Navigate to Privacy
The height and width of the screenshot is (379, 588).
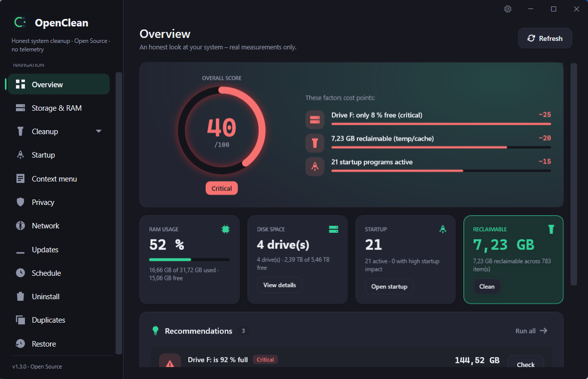click(x=59, y=202)
